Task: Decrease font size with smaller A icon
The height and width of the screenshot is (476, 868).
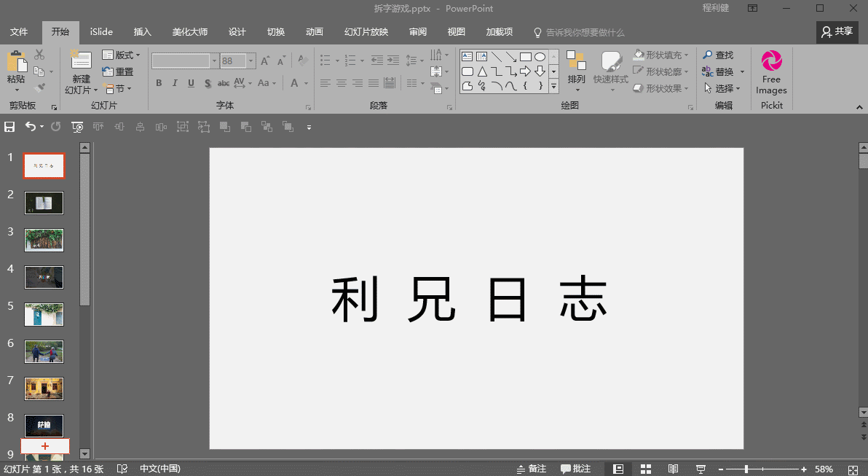Action: (281, 61)
